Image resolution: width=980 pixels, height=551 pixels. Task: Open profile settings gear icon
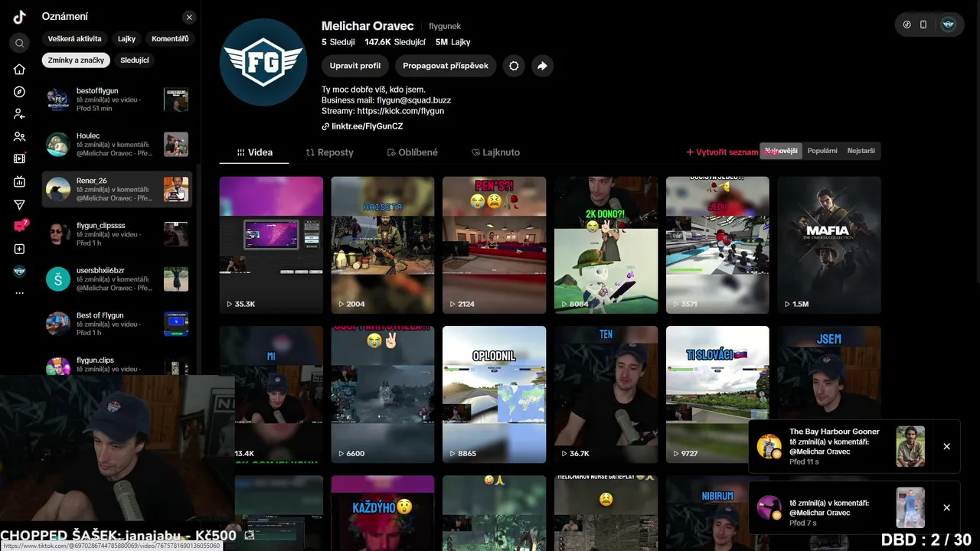coord(514,66)
